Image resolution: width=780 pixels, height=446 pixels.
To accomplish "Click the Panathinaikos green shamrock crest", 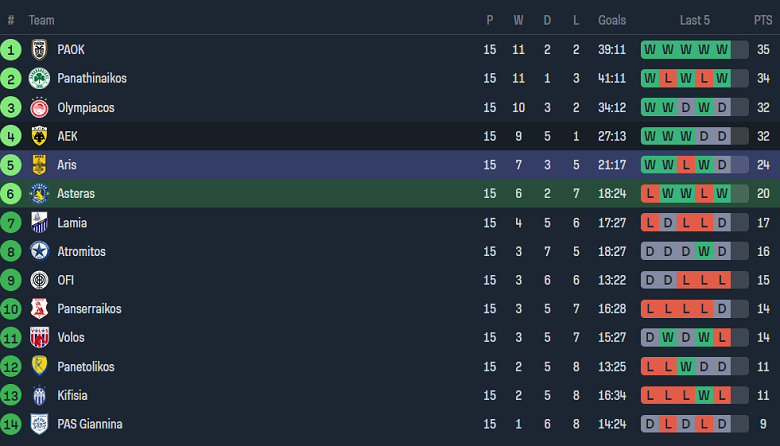I will [40, 78].
